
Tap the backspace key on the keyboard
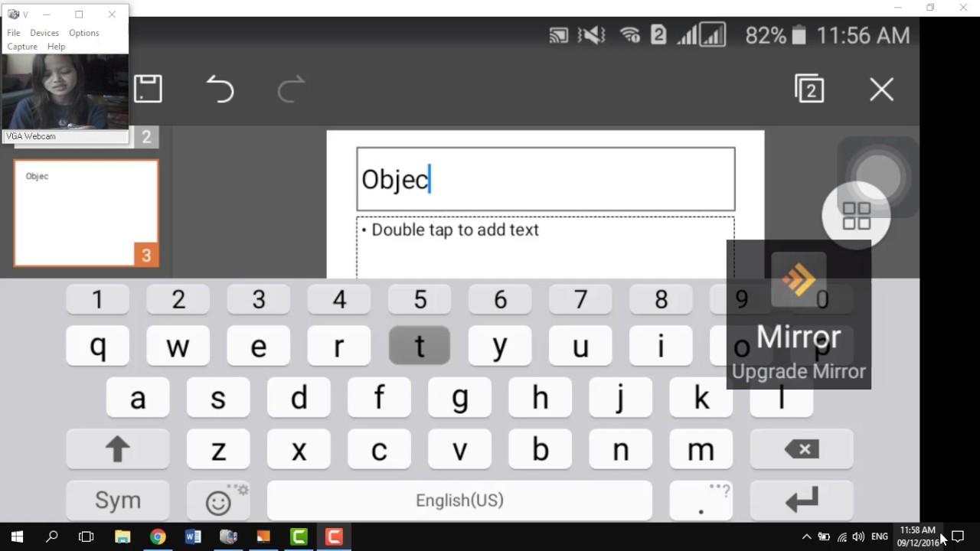click(x=802, y=449)
